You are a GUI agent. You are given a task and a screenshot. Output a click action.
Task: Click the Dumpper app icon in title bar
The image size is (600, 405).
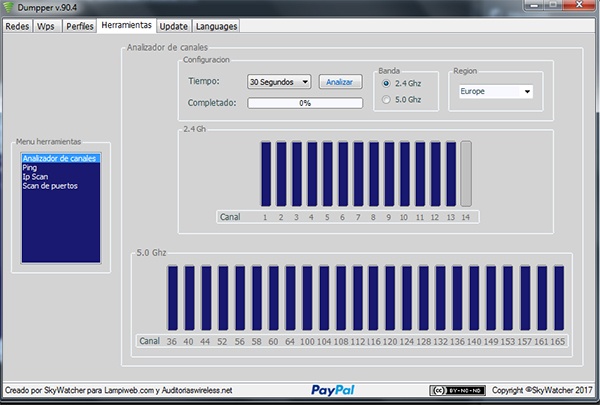[8, 7]
